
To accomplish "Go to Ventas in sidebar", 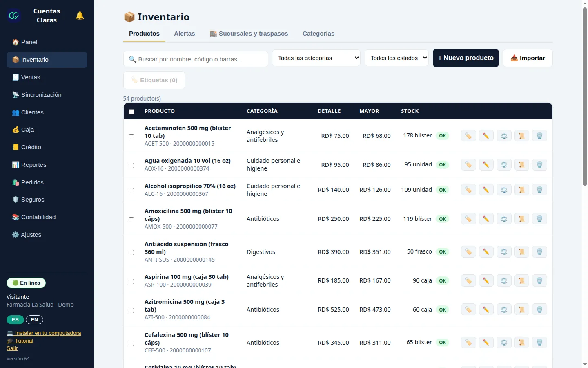I will pos(47,77).
